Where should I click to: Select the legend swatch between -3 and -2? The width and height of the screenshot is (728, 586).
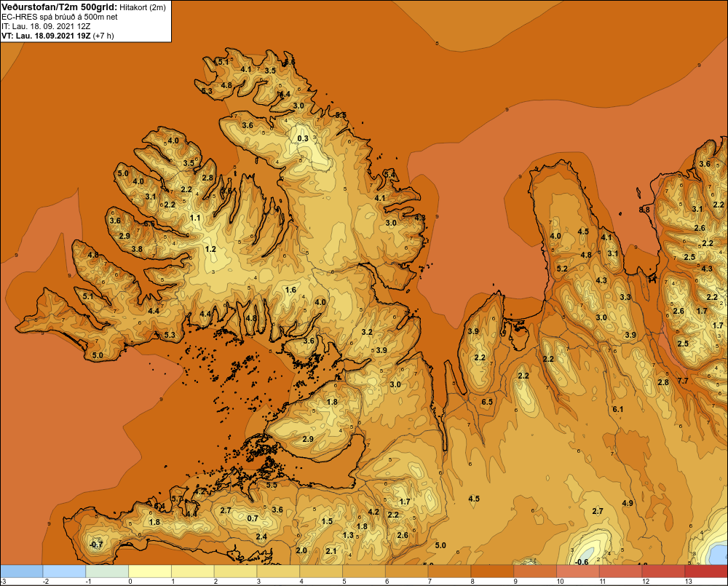tap(21, 571)
